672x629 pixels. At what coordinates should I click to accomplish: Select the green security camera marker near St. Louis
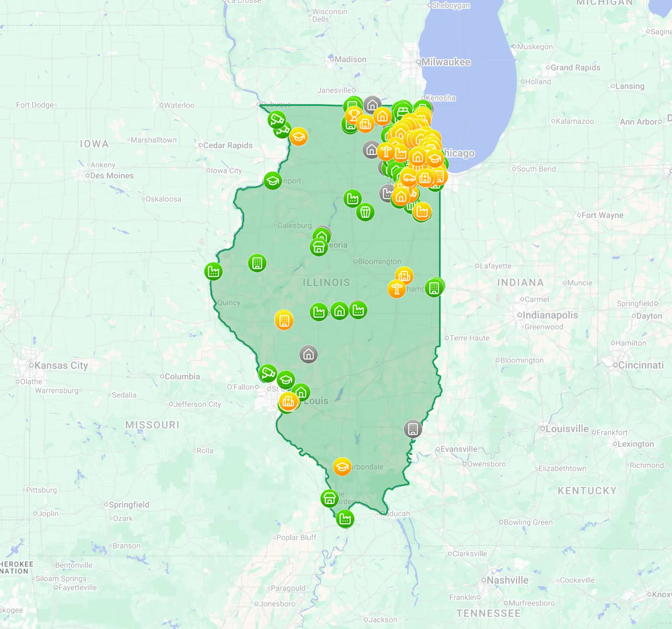click(268, 373)
